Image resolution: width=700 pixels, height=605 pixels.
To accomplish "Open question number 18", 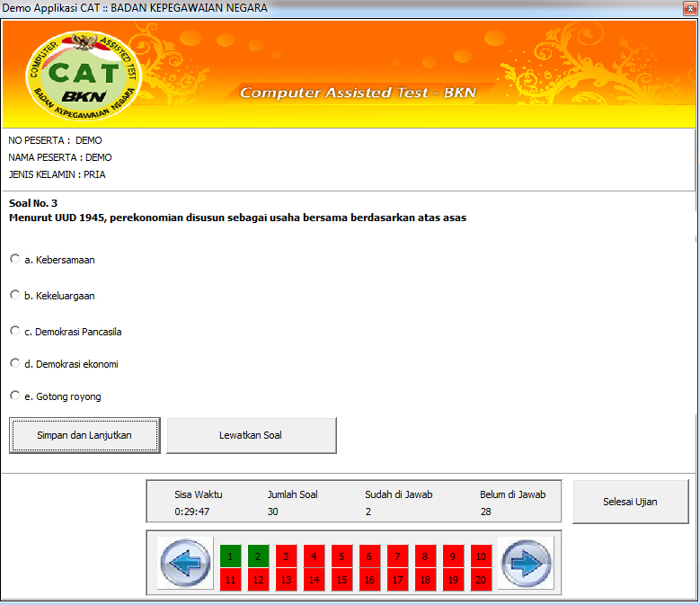I will [x=425, y=580].
